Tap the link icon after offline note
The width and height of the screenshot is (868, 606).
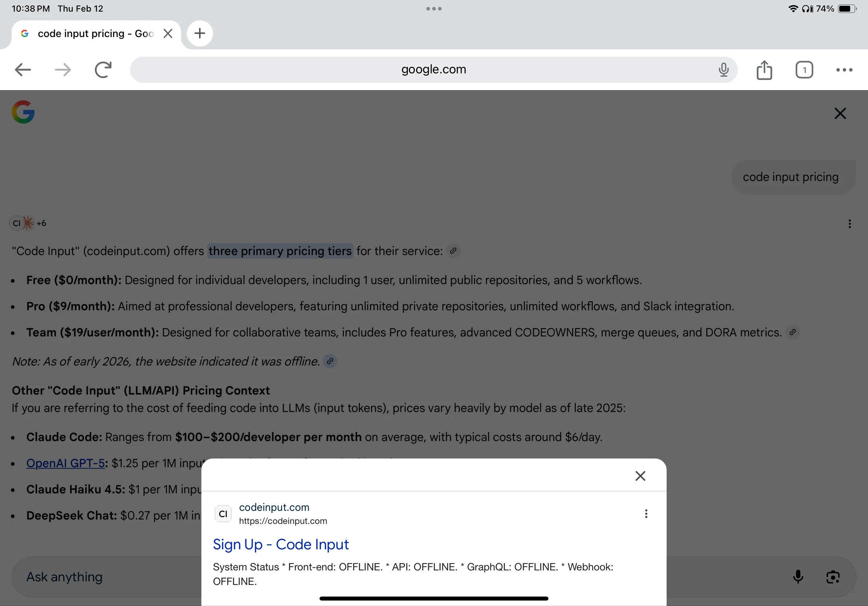(330, 361)
